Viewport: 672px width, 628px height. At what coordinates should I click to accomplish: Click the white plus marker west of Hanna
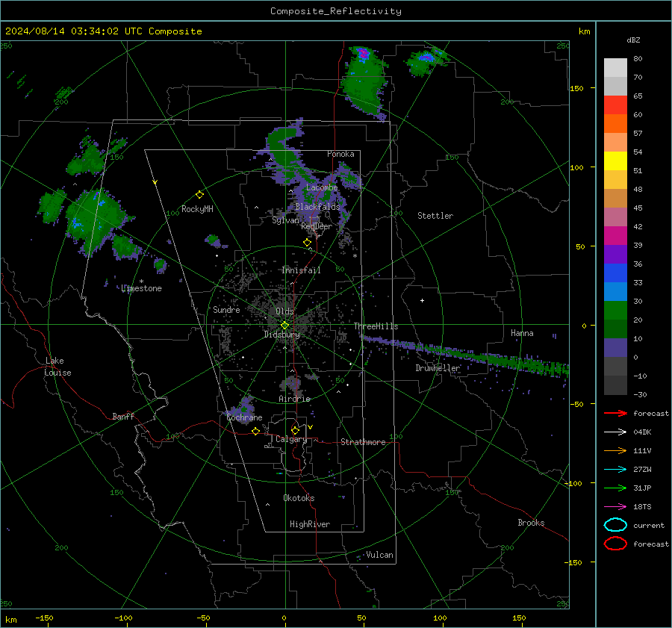click(x=422, y=300)
